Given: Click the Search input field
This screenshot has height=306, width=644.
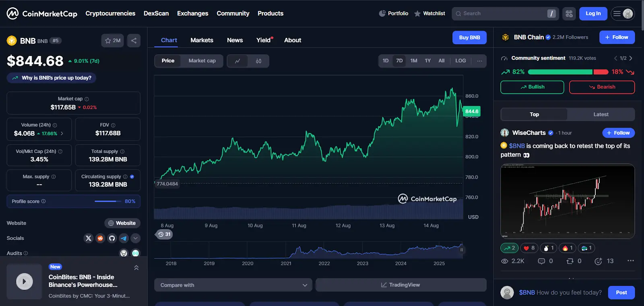Looking at the screenshot, I should 506,14.
